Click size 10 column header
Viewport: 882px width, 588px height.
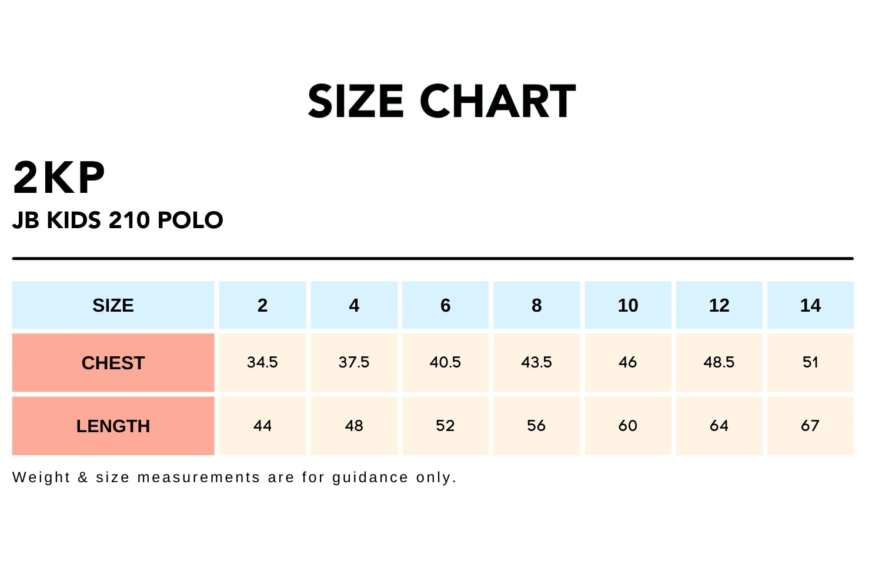click(627, 305)
